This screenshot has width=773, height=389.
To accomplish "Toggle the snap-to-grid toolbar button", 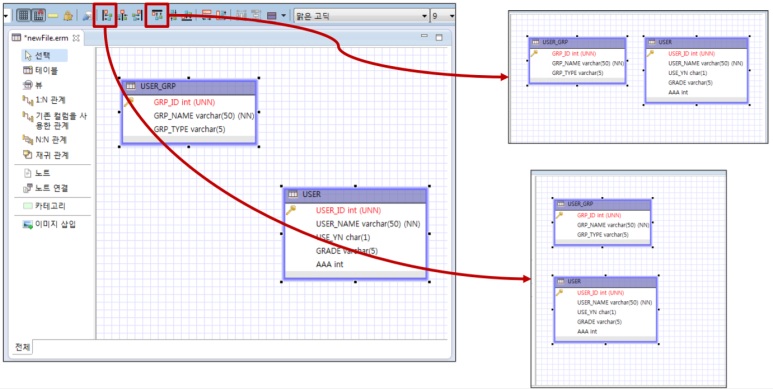I will [38, 15].
